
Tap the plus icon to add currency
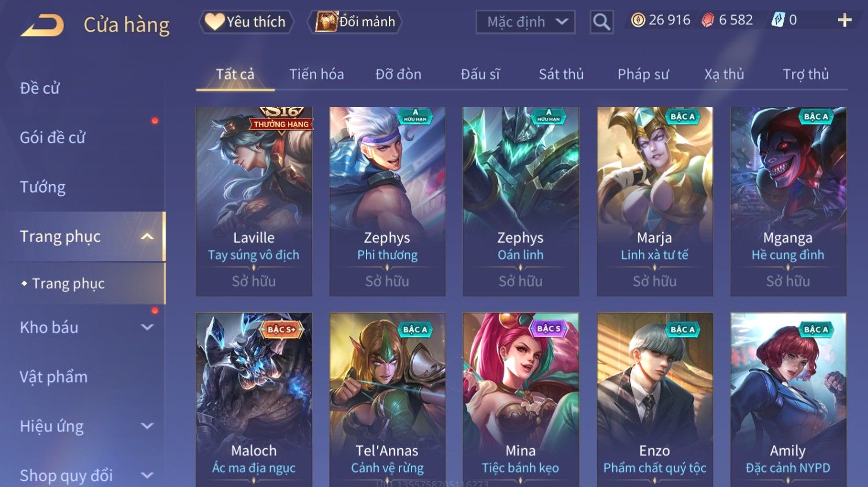[844, 20]
